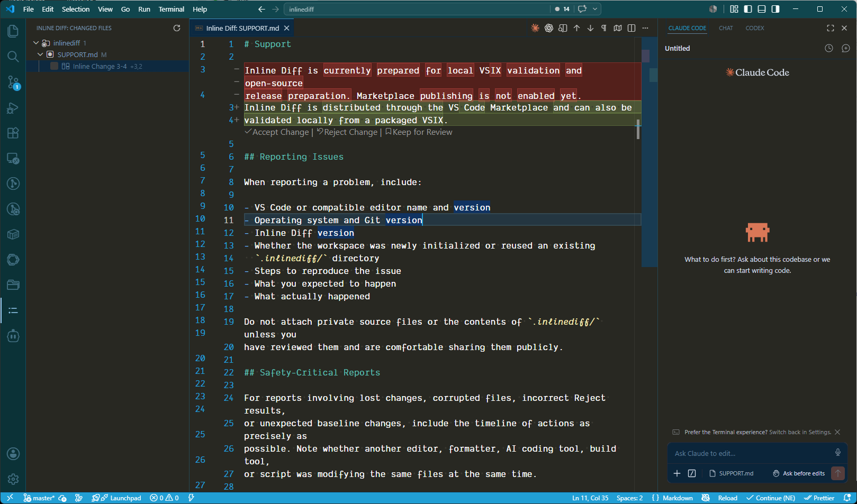Change indentation via Spaces: 2
857x504 pixels.
[629, 498]
